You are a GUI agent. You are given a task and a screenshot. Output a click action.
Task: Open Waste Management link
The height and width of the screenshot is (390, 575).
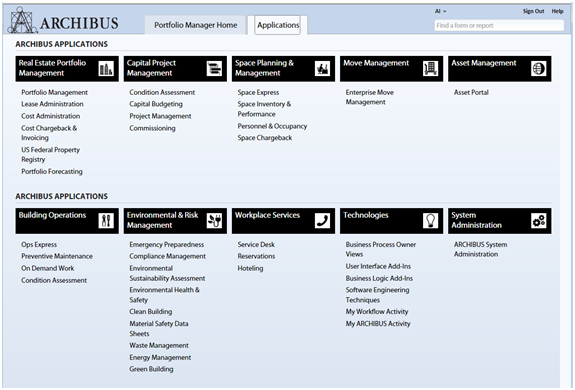[x=159, y=345]
